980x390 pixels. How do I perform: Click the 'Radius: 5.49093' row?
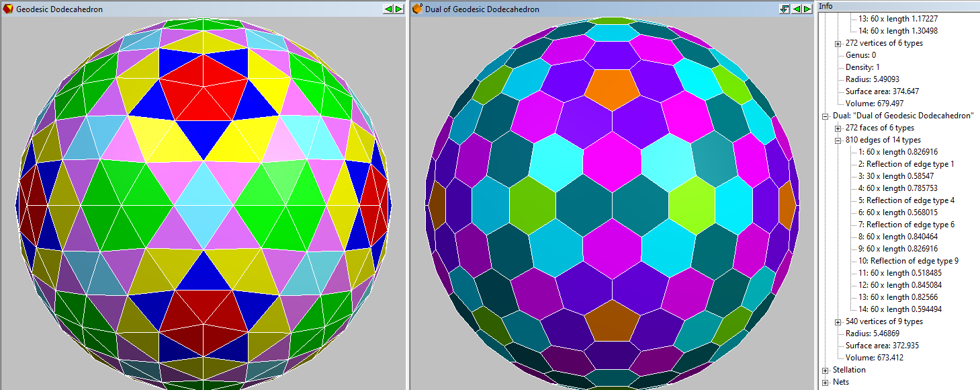click(873, 79)
